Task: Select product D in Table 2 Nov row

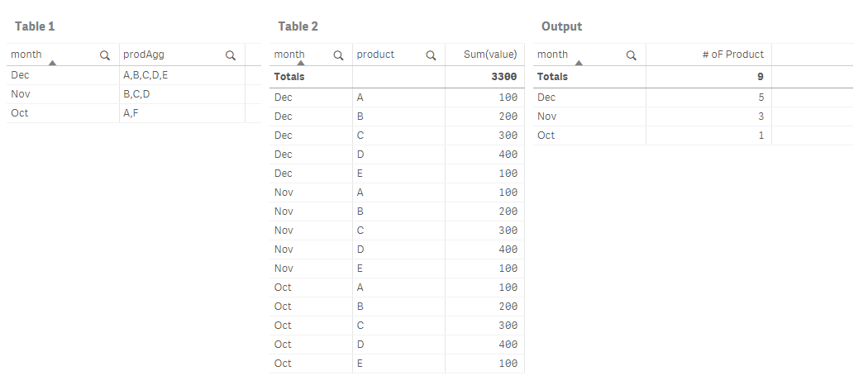Action: click(360, 249)
